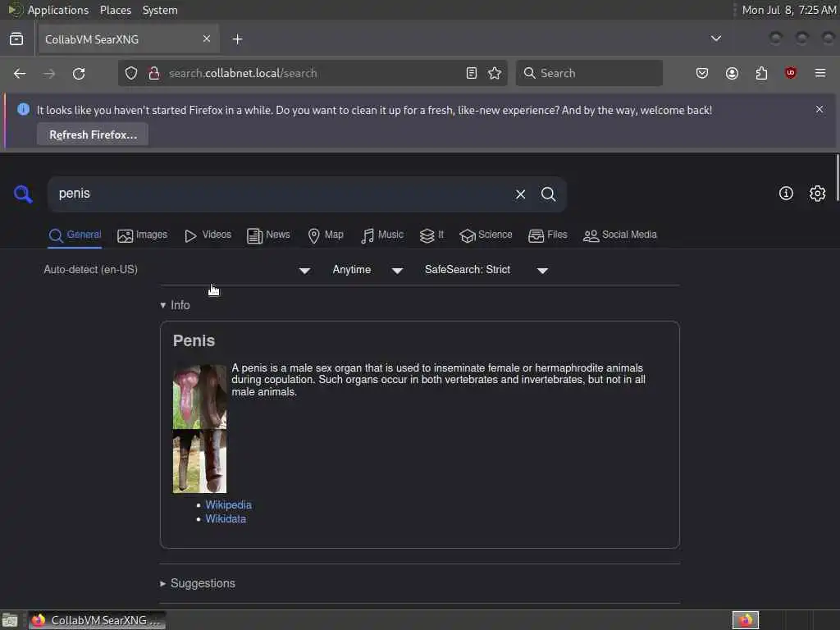Switch to the Science category tab
Screen dimensions: 840x630
coord(486,235)
